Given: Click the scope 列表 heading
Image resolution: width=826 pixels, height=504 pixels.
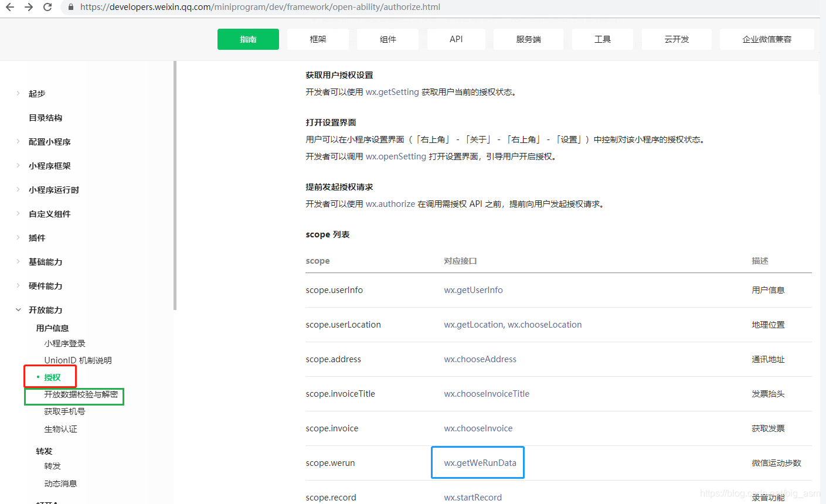Looking at the screenshot, I should (x=328, y=234).
